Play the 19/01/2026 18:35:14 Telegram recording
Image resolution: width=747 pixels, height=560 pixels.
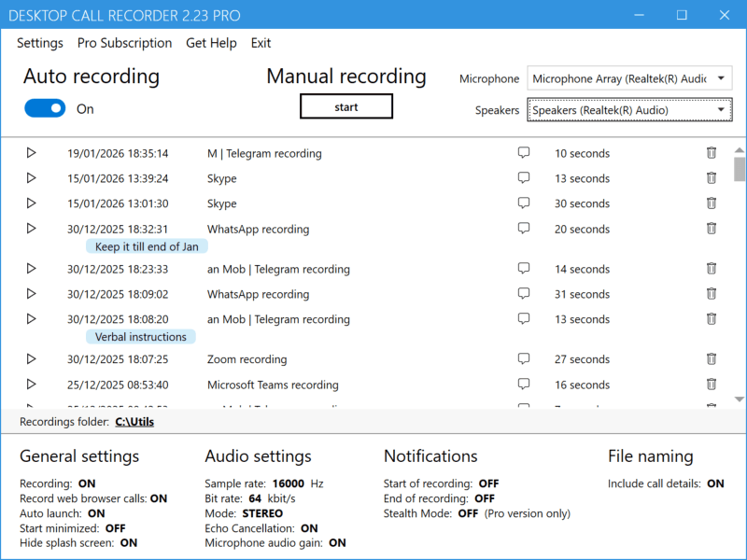(31, 153)
